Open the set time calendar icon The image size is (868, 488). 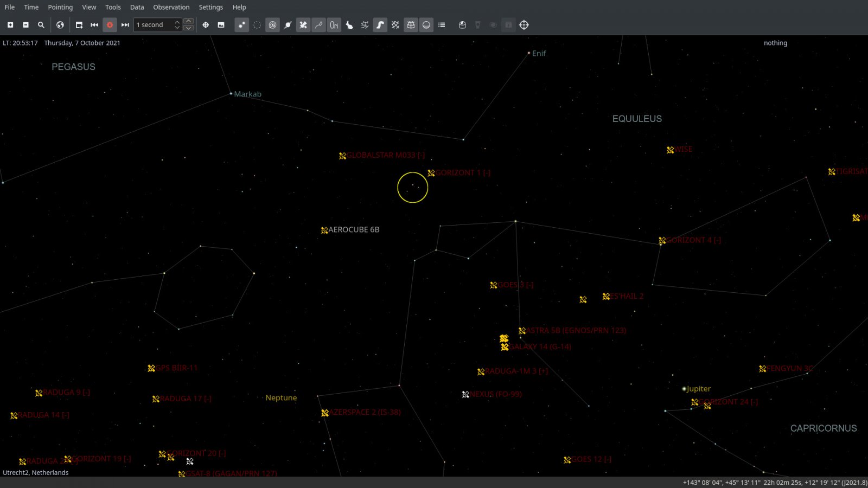coord(79,25)
